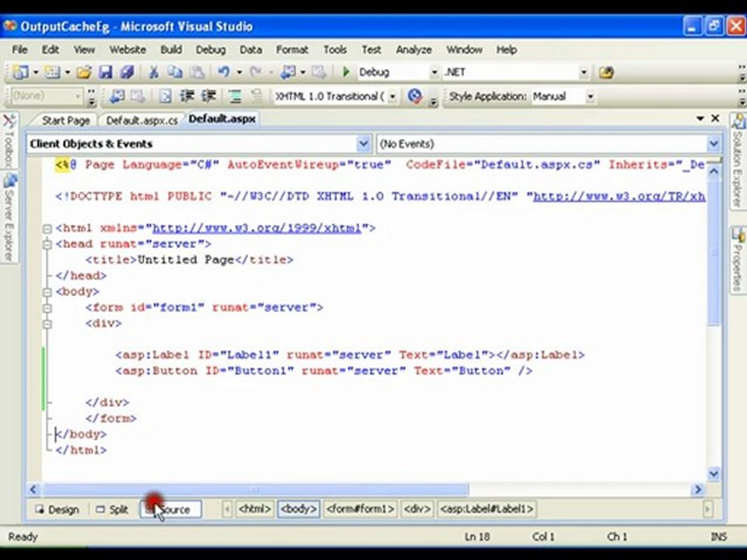This screenshot has width=747, height=560.
Task: Open the Undo history dropdown arrow
Action: coord(239,72)
